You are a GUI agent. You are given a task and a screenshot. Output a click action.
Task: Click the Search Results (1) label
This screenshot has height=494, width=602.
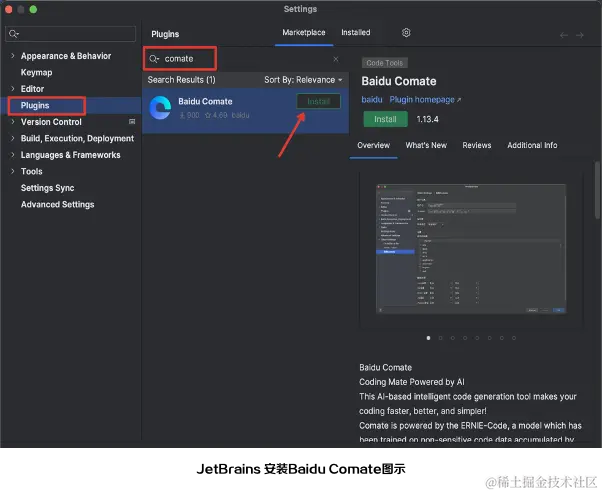point(182,80)
